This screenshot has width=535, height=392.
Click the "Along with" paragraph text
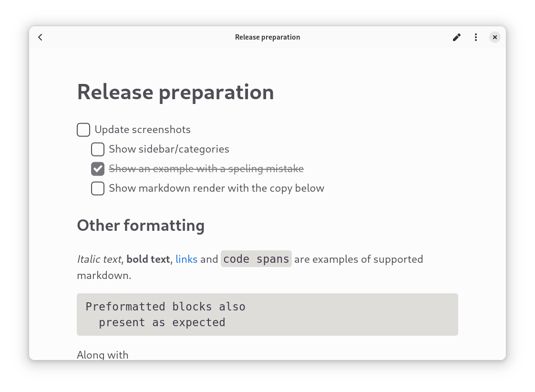click(x=103, y=355)
